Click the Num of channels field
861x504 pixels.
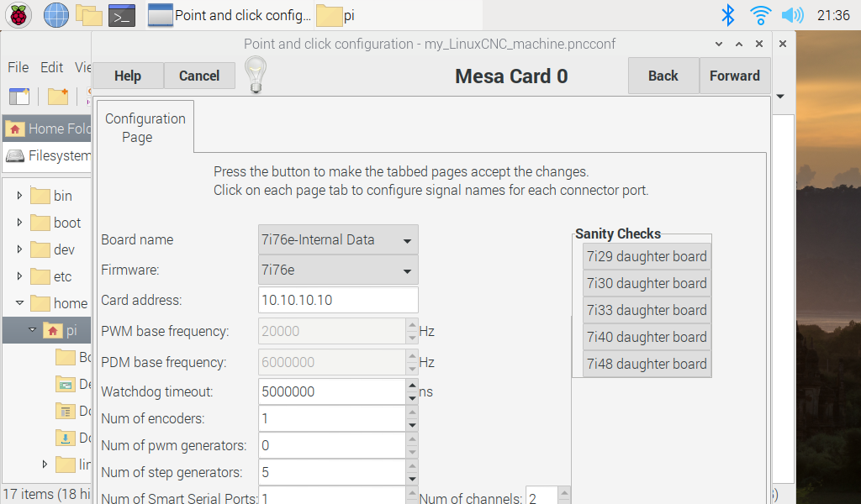pyautogui.click(x=541, y=496)
